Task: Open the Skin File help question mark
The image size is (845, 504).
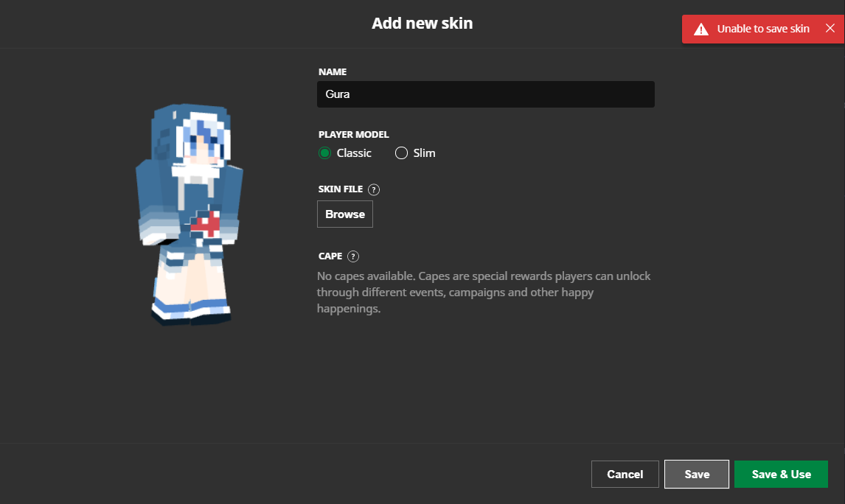Action: click(x=373, y=189)
